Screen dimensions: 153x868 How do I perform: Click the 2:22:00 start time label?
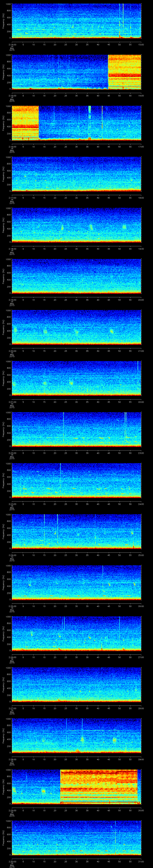(x=12, y=453)
